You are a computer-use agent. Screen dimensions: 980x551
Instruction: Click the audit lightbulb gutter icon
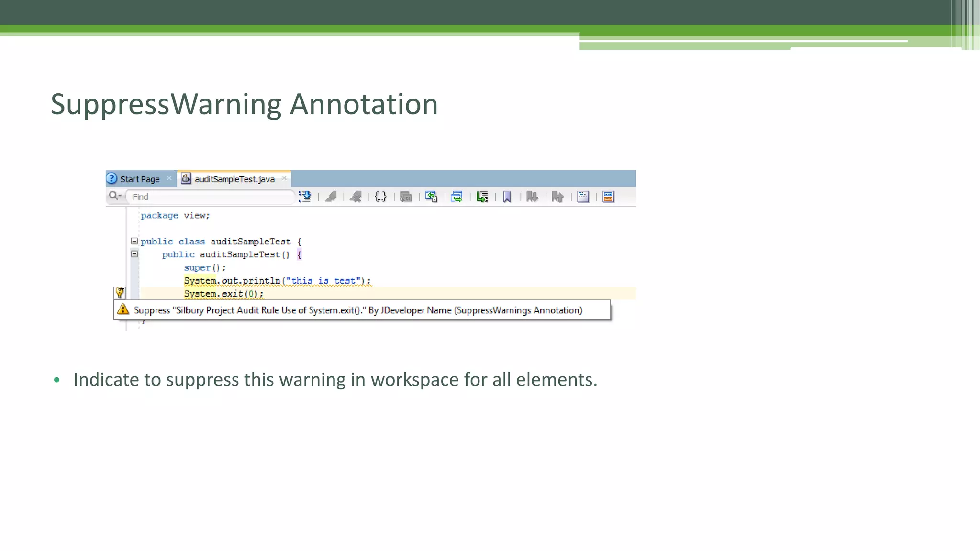[120, 293]
